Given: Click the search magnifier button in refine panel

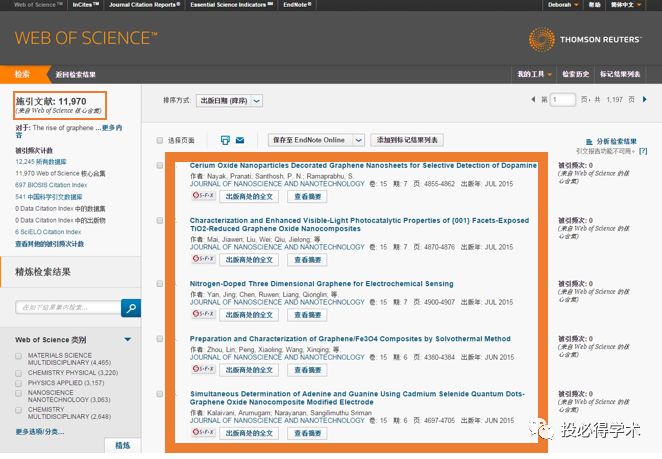Looking at the screenshot, I should click(131, 308).
